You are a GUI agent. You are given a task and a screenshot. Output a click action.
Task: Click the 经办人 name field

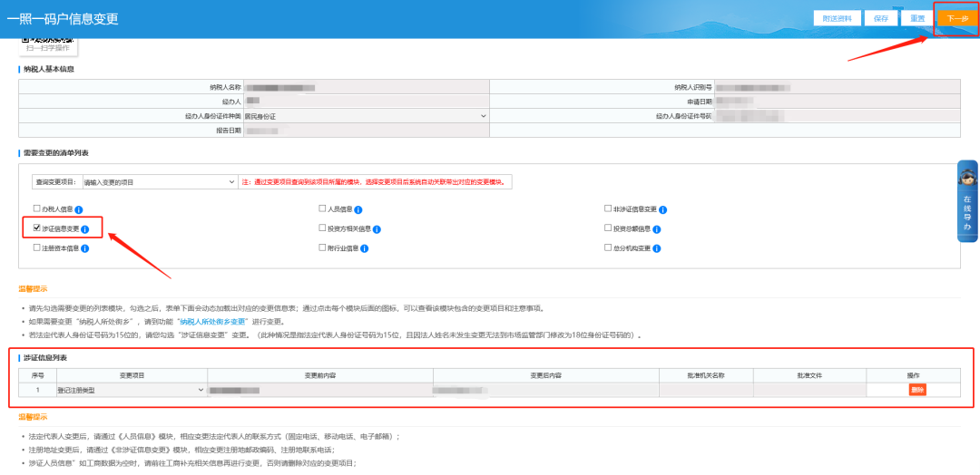366,102
